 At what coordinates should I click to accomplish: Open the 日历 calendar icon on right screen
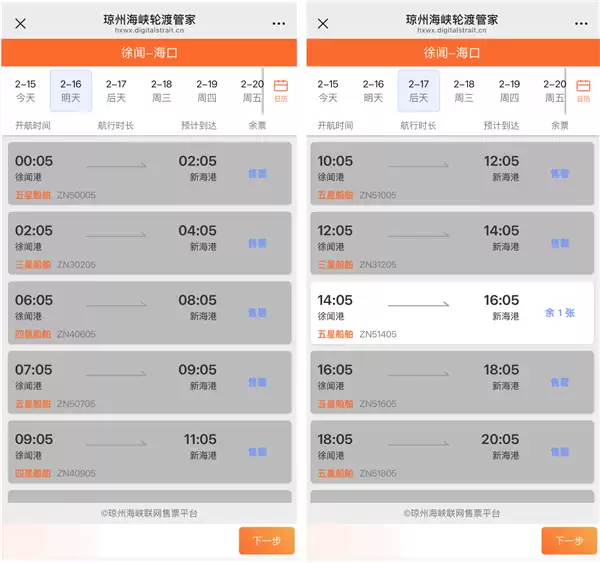coord(583,90)
